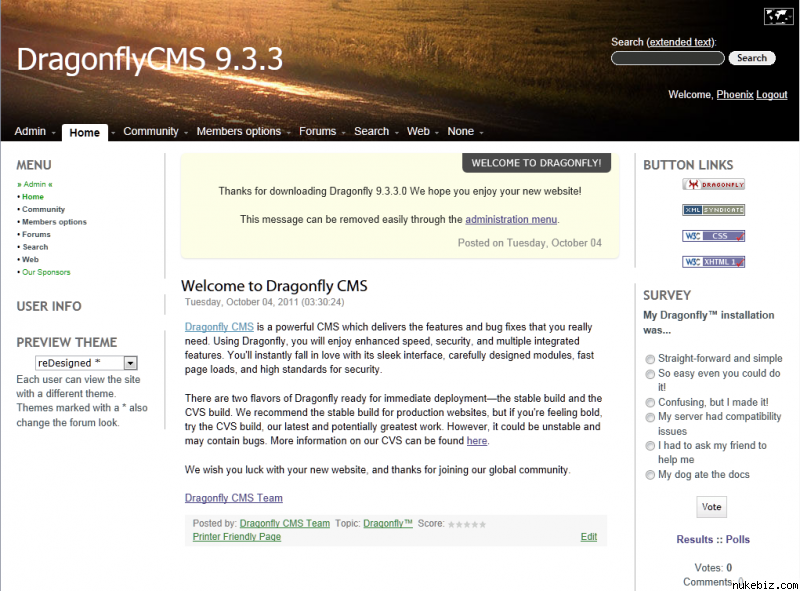
Task: Click the 'WELCOME TO DRAGONFLY!' message heading
Action: (x=536, y=163)
